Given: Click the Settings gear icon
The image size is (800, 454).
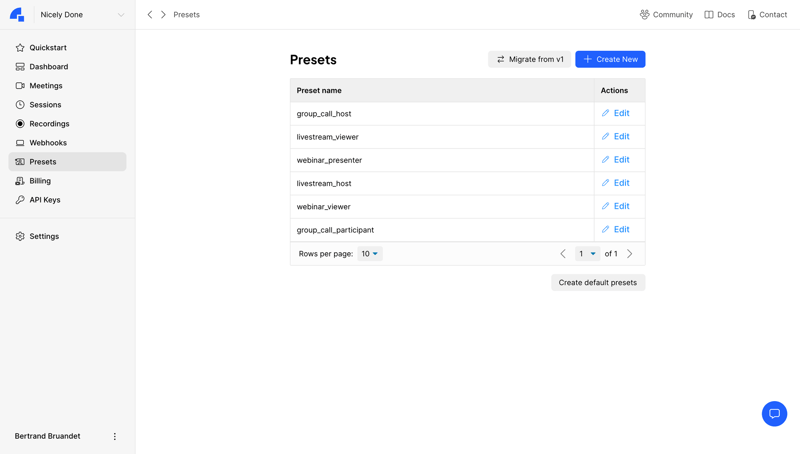Looking at the screenshot, I should 20,237.
